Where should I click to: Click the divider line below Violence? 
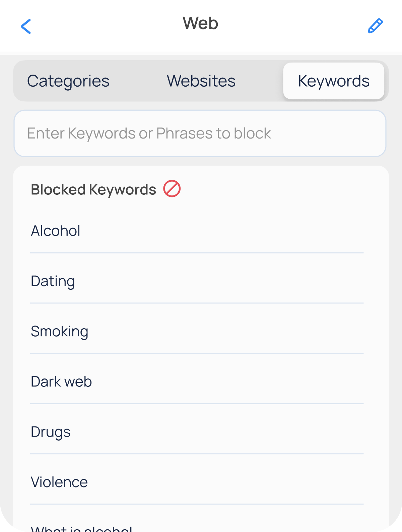[x=197, y=504]
